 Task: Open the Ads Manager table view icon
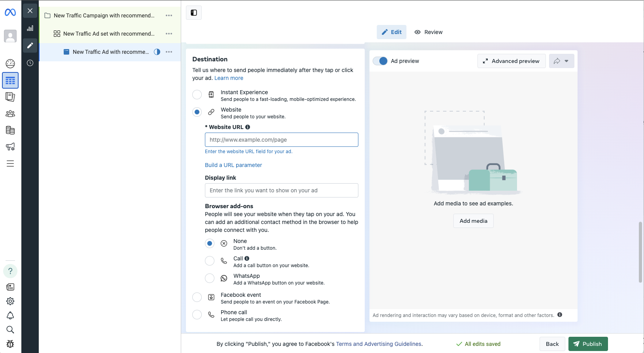10,81
